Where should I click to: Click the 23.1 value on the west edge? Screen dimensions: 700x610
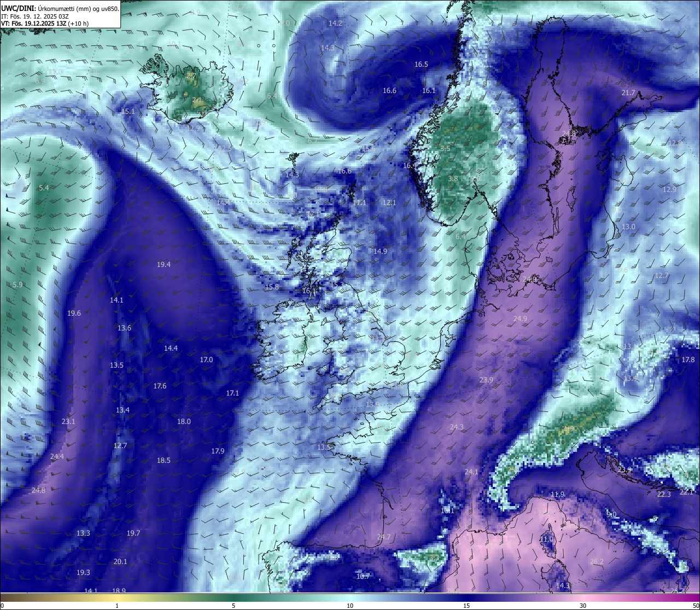coord(68,421)
